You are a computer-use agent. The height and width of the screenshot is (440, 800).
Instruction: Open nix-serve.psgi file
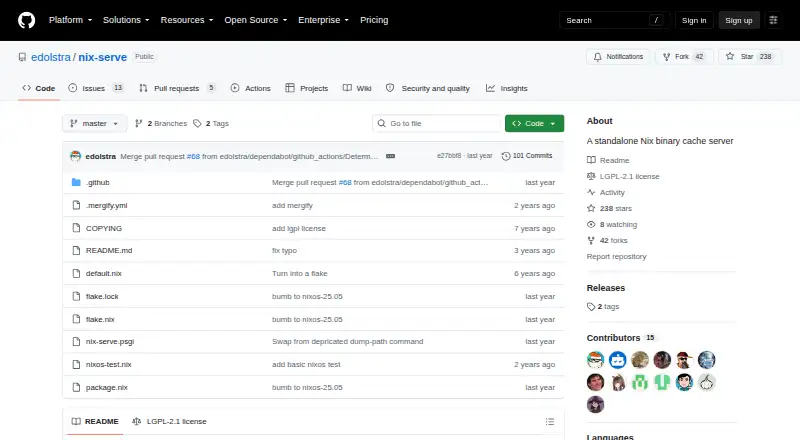coord(110,341)
